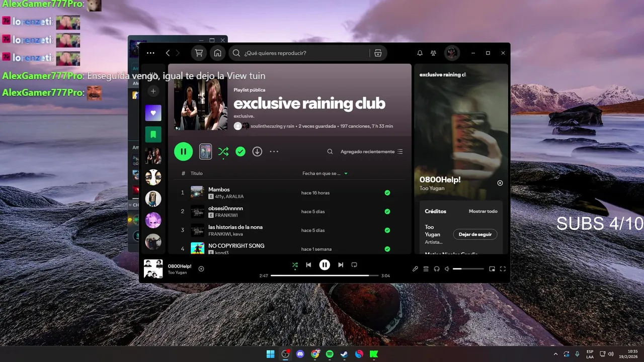Sort by 'Fecha en que se...' column
Viewport: 644px width, 362px height.
coord(325,173)
